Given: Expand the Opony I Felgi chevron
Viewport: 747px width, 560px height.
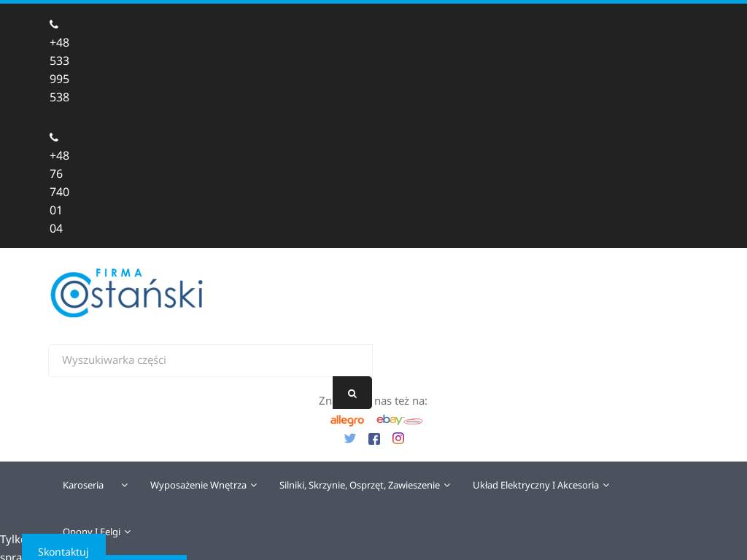Looking at the screenshot, I should (x=128, y=532).
